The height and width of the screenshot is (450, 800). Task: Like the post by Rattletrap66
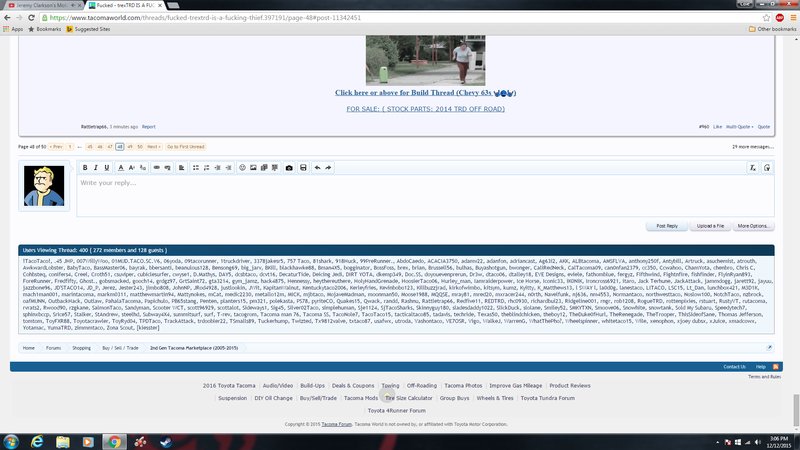point(717,127)
